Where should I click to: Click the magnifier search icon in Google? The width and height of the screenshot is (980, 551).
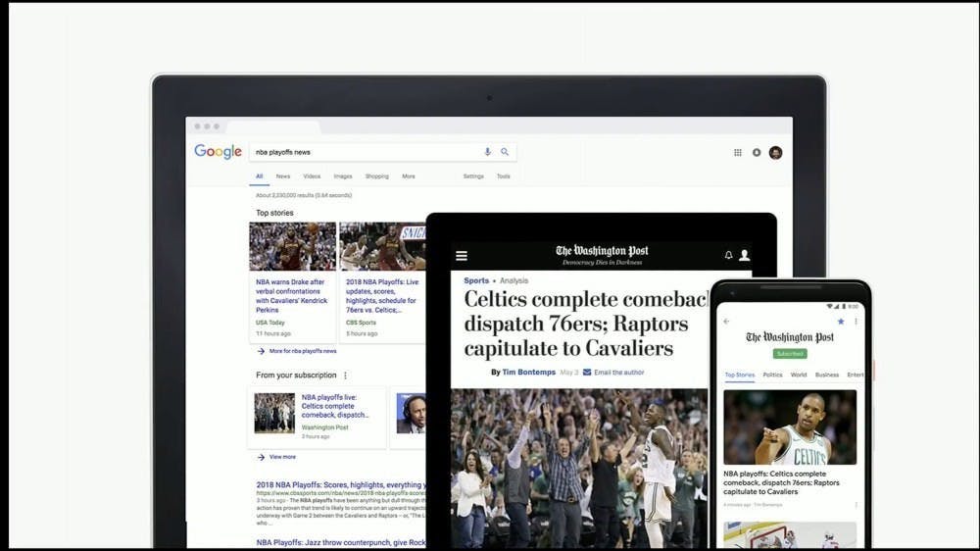click(505, 151)
